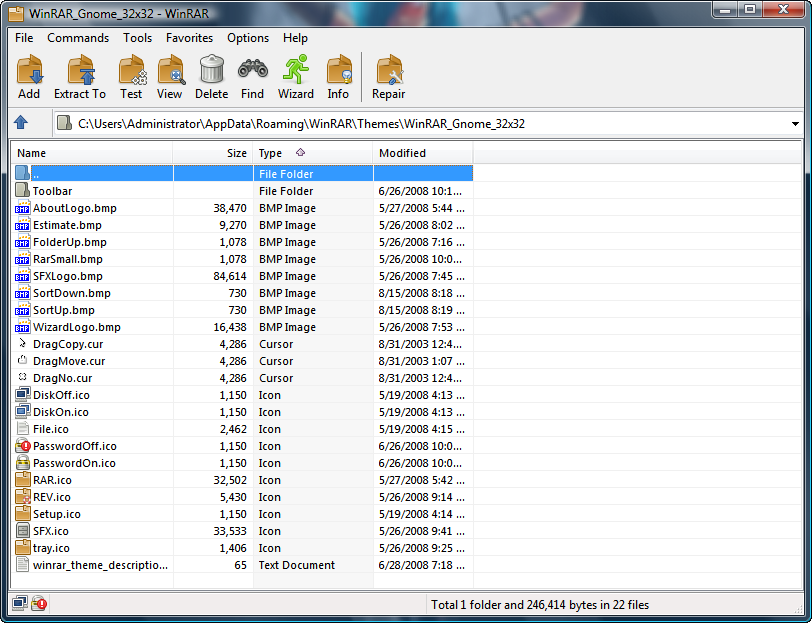Sort list by the Name column header
The width and height of the screenshot is (812, 623).
(x=92, y=153)
